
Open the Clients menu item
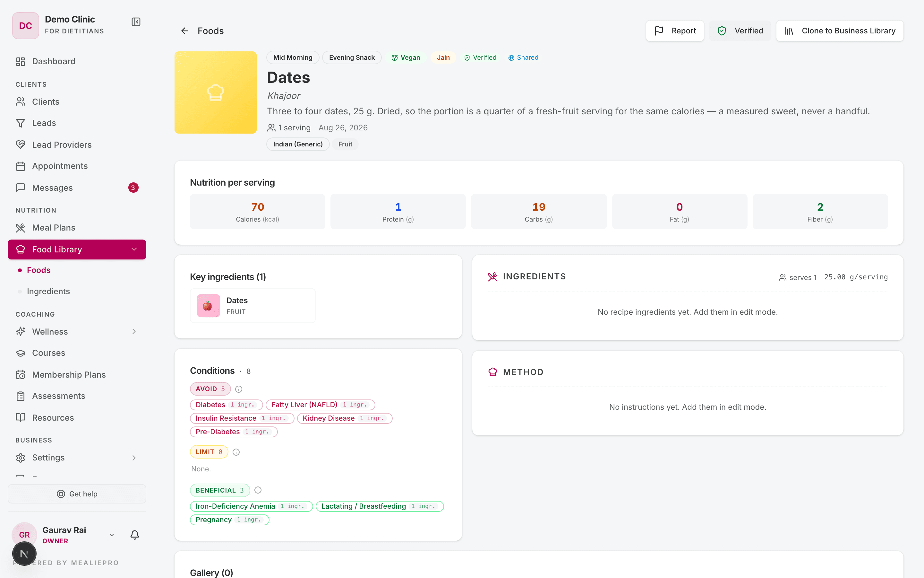click(x=77, y=102)
